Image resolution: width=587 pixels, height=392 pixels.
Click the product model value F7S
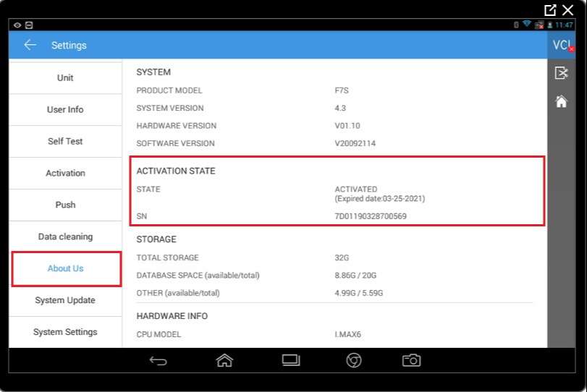[x=342, y=90]
